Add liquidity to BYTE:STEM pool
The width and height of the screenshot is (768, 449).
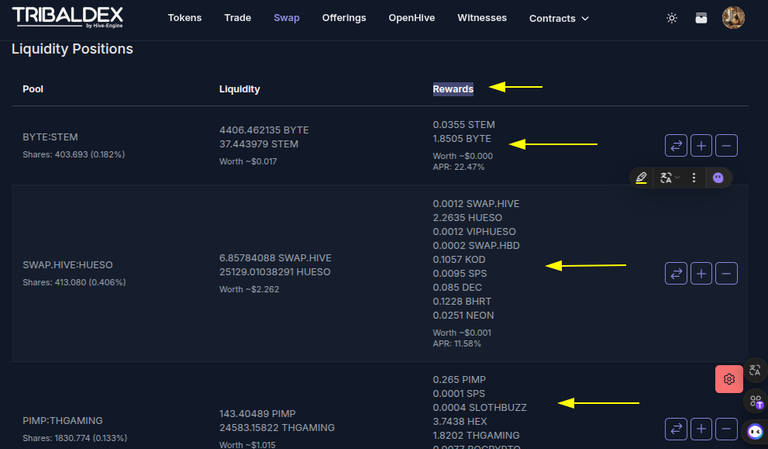click(x=701, y=145)
